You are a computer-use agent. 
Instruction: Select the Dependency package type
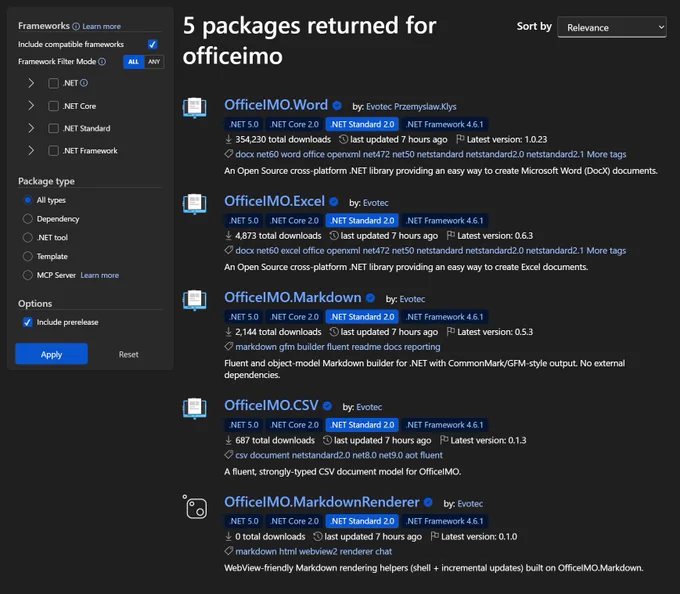pyautogui.click(x=28, y=219)
